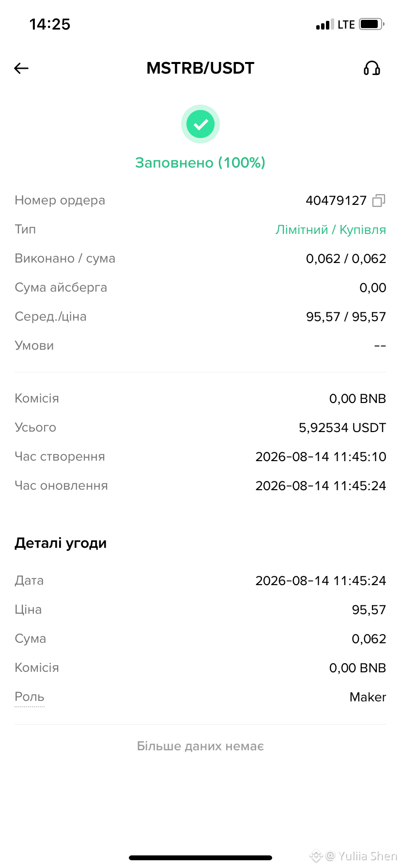Screen dimensions: 401x868
Task: Tap the Maker role value
Action: 368,697
